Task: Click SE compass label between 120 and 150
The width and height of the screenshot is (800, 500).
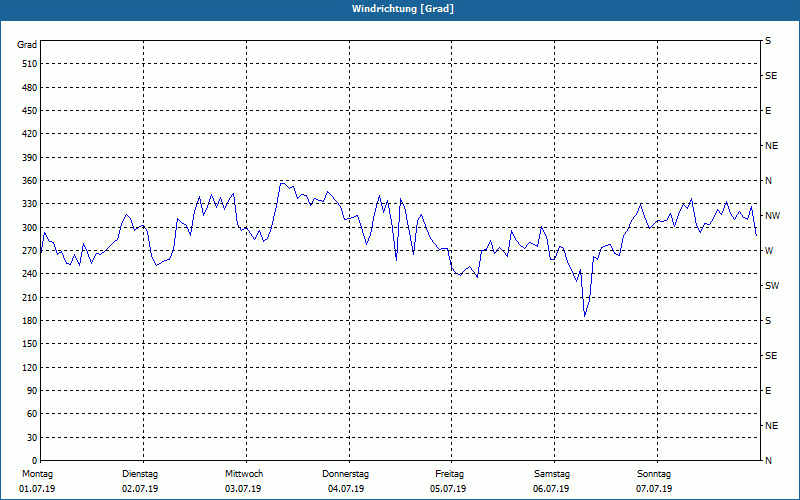Action: tap(771, 356)
